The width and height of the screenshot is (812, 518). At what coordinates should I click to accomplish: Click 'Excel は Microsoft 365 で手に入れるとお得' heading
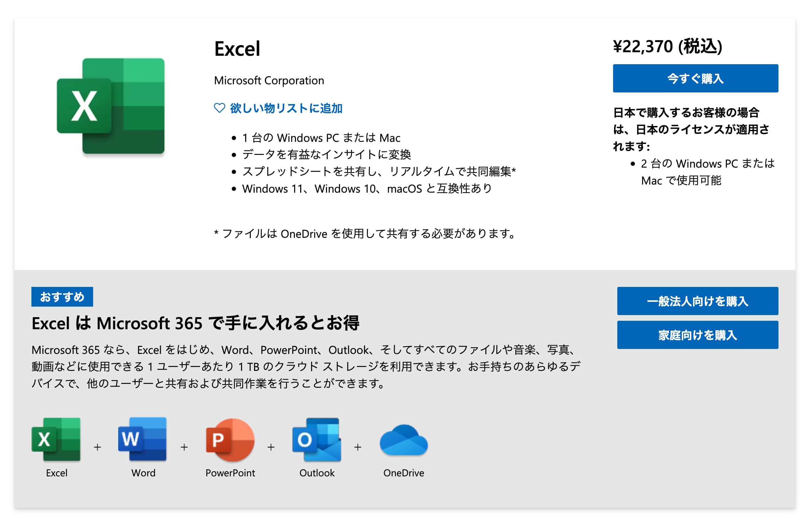[x=195, y=323]
